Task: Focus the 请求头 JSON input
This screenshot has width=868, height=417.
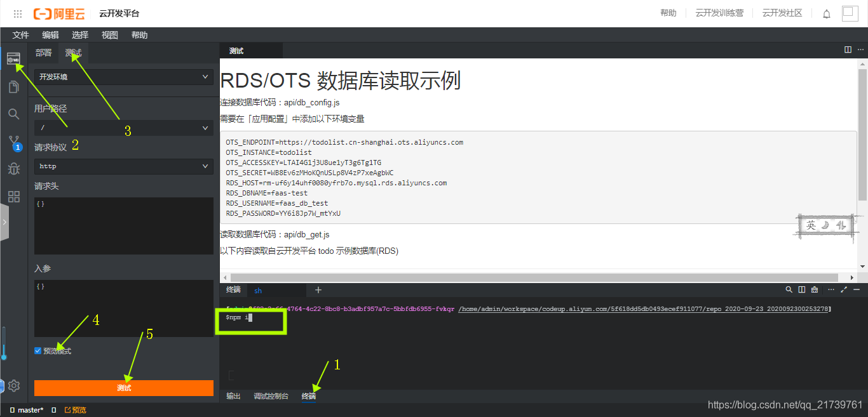Action: click(x=124, y=226)
